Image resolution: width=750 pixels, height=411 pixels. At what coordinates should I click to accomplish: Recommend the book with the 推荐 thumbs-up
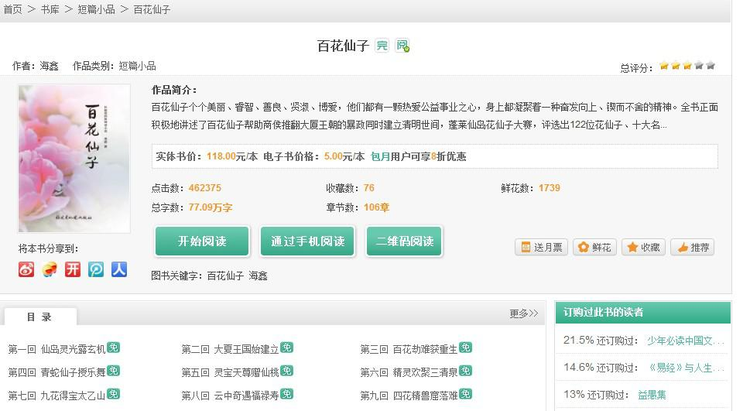(693, 247)
